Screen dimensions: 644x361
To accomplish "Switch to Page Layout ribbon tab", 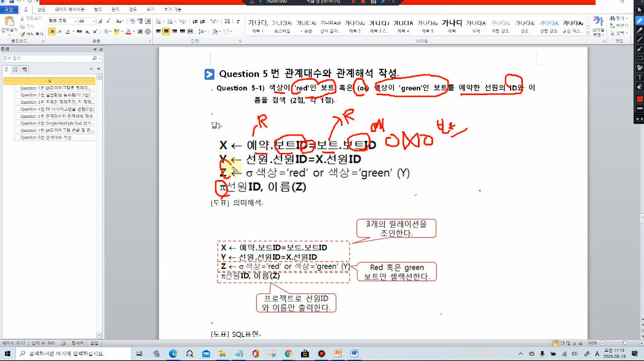I will [69, 9].
